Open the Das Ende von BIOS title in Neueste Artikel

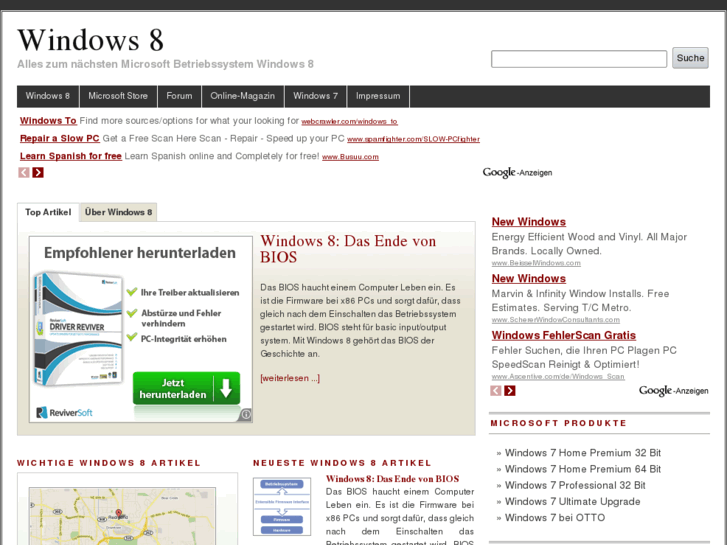tap(392, 479)
